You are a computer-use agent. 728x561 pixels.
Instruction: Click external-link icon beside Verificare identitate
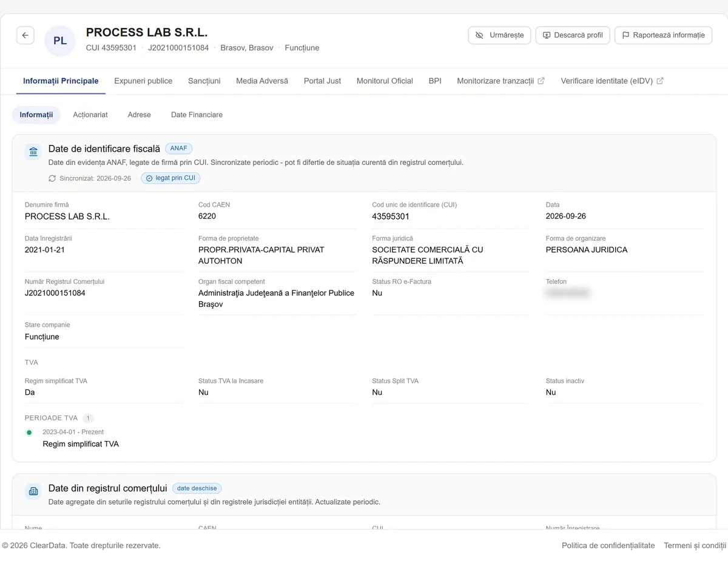(x=660, y=81)
